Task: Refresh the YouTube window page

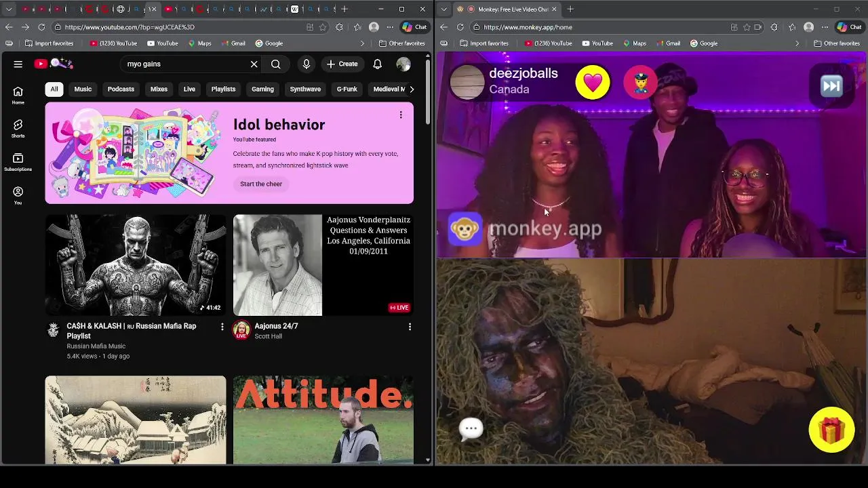Action: (41, 27)
